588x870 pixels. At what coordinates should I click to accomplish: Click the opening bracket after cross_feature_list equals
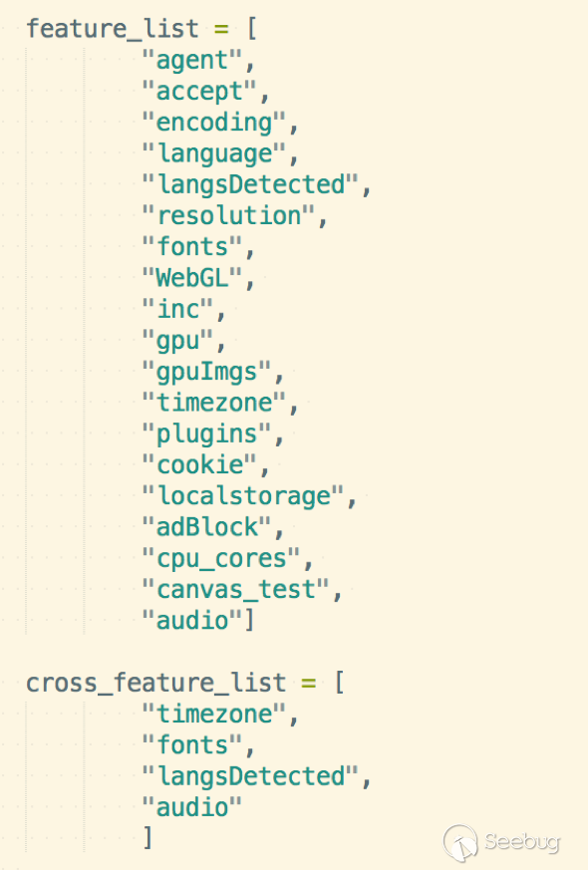[x=340, y=683]
